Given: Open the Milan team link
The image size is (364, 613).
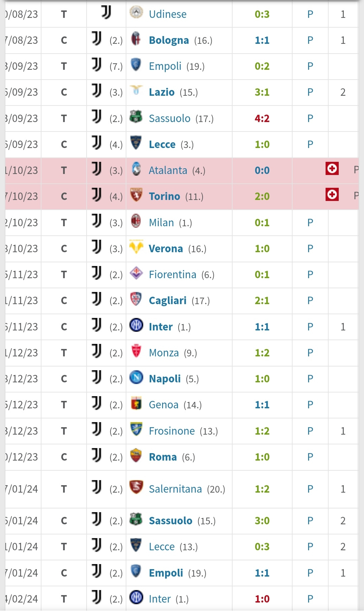Looking at the screenshot, I should click(161, 223).
